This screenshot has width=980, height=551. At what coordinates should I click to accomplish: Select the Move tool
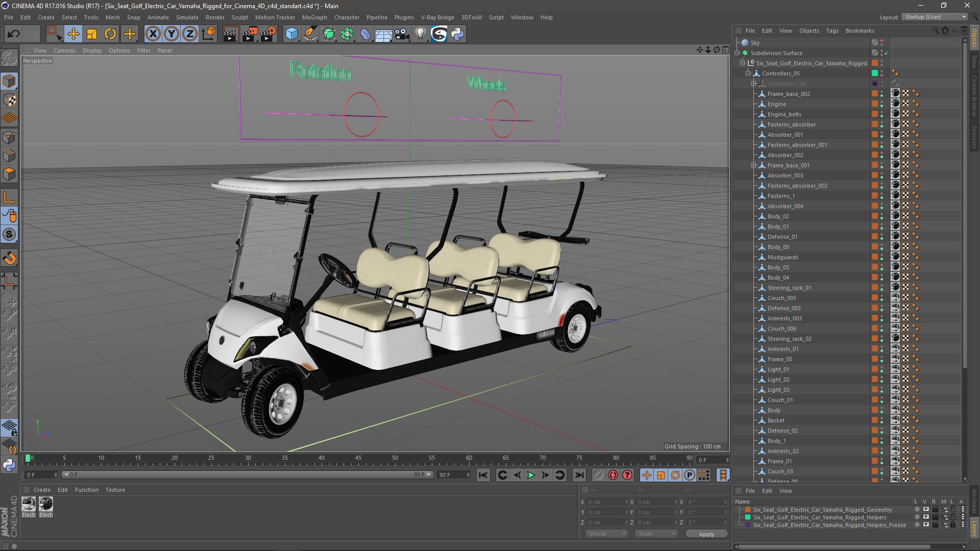[x=73, y=34]
